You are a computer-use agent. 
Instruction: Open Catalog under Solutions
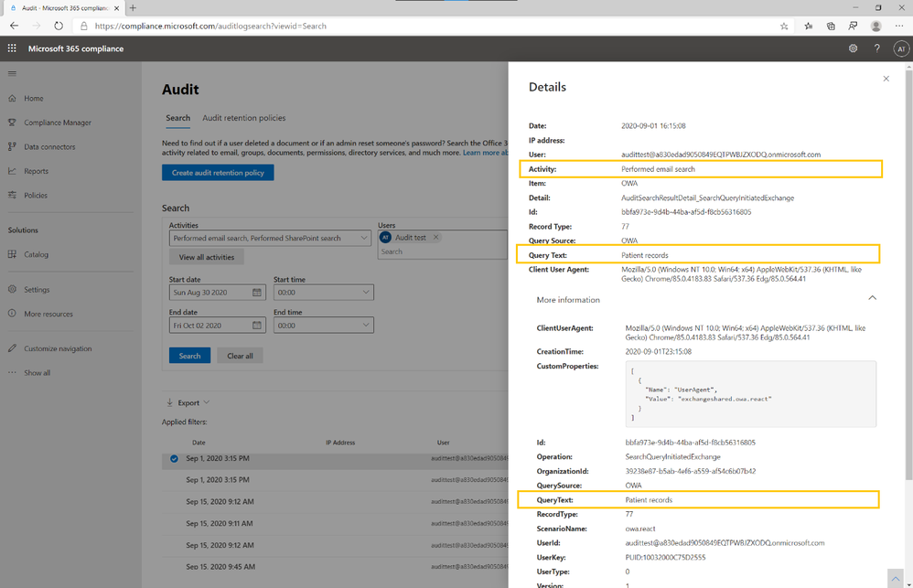(x=36, y=254)
